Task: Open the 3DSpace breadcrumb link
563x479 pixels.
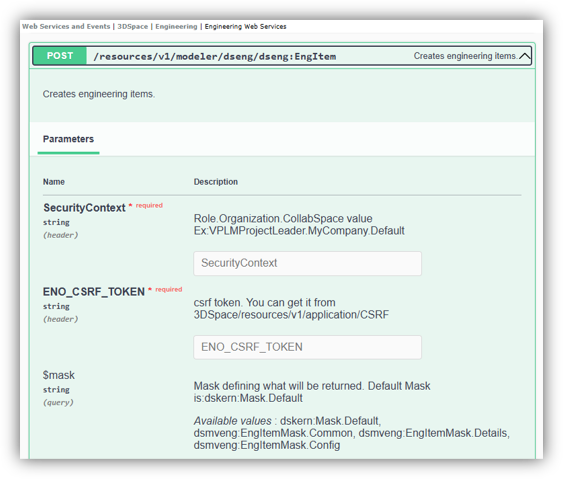Action: tap(132, 26)
